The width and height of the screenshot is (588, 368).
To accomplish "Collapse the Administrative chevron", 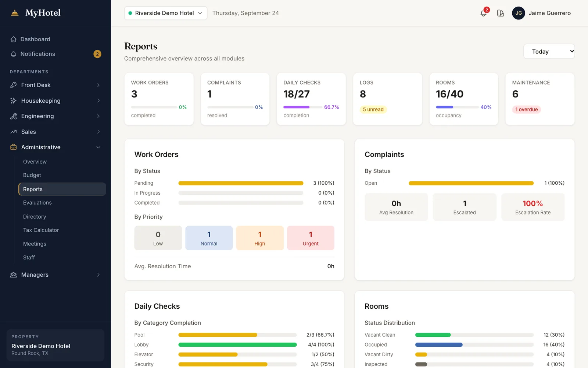I will (x=98, y=147).
